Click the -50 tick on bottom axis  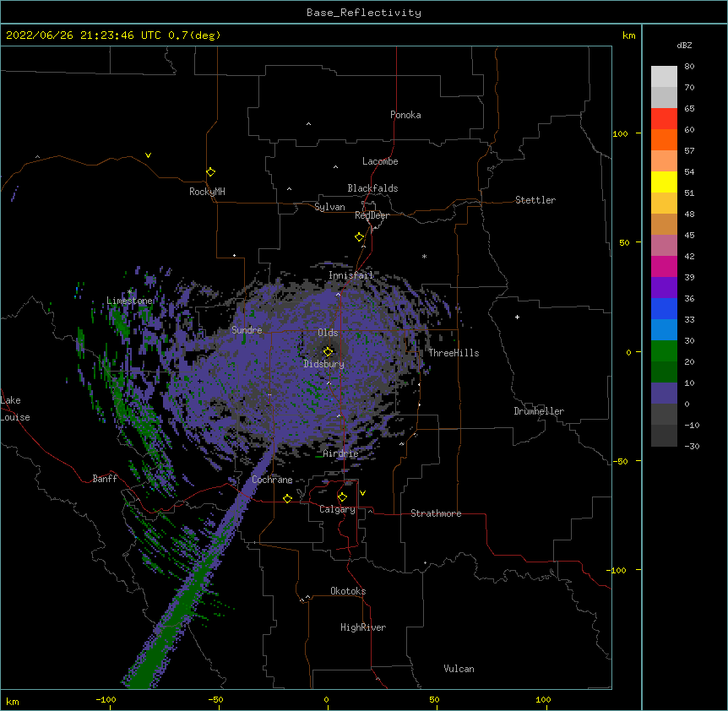point(215,699)
